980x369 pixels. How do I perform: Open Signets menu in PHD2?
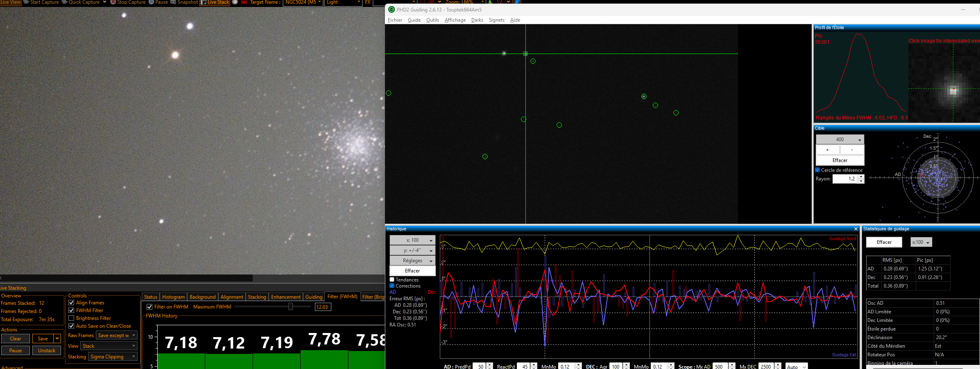coord(496,20)
